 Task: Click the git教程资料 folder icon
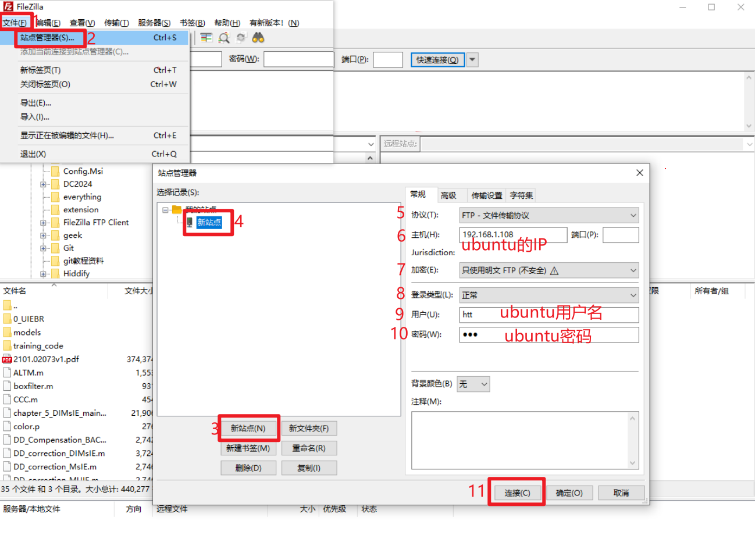55,261
